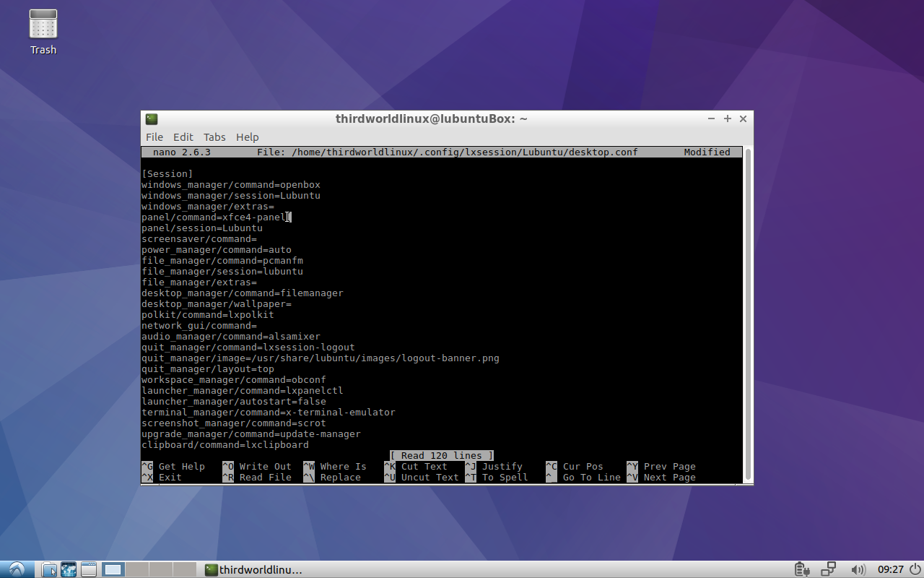This screenshot has height=578, width=924.
Task: Click the terminal icon in the window titlebar
Action: pos(152,118)
